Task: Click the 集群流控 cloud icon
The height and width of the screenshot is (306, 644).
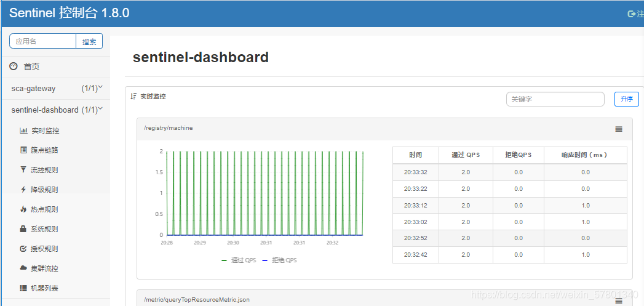Action: [23, 268]
